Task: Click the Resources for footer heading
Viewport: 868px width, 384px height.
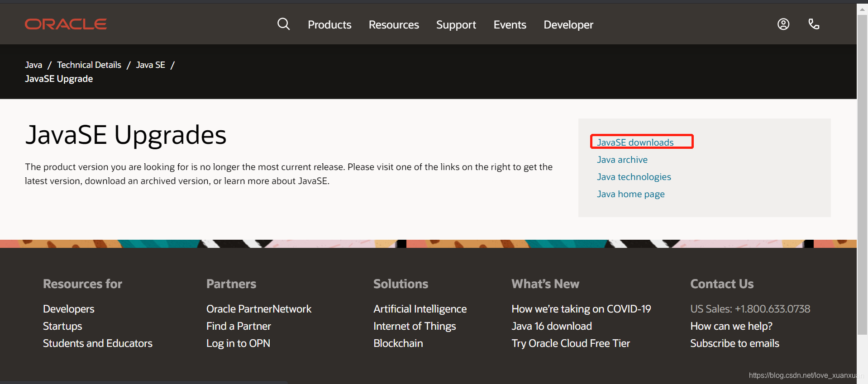Action: [x=82, y=284]
